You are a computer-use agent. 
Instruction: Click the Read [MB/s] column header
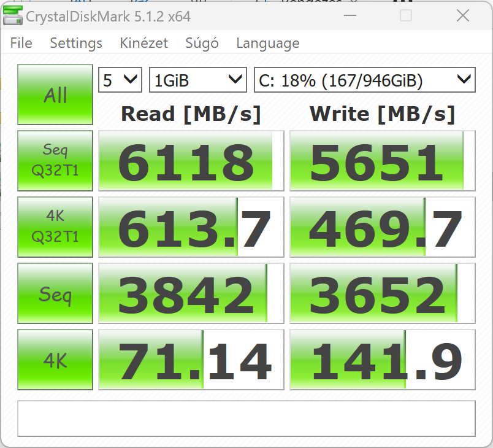(191, 114)
